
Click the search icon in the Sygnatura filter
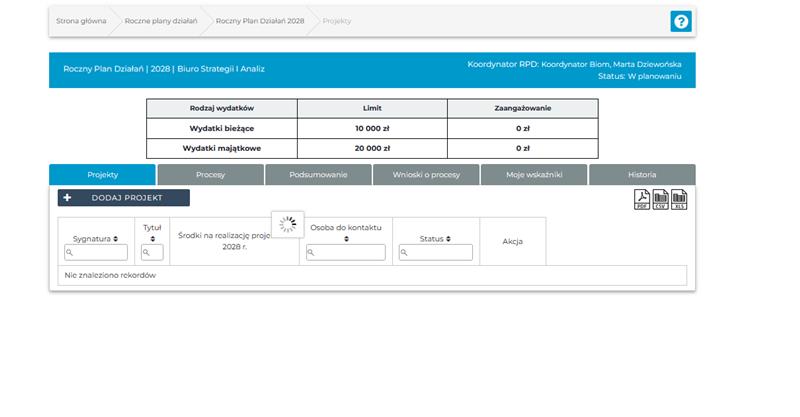[69, 253]
